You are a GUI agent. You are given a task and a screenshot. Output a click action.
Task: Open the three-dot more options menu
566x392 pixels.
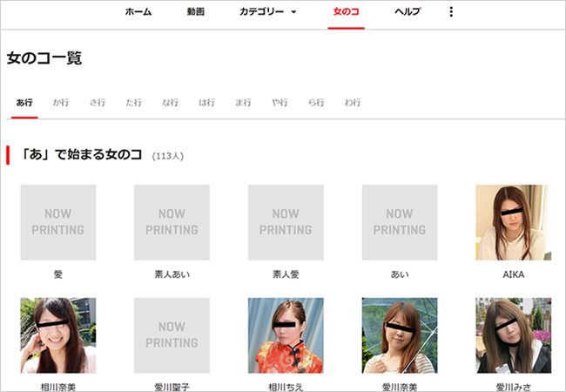coord(451,12)
